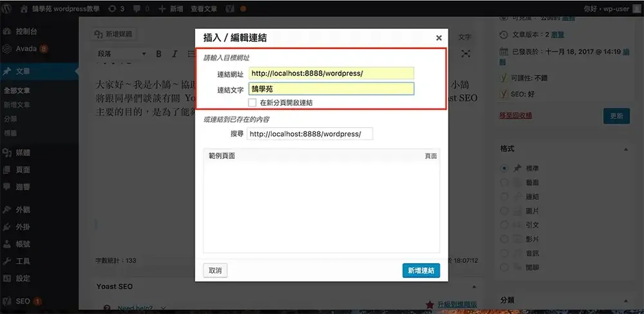Image resolution: width=644 pixels, height=314 pixels.
Task: Click wp-user avatar thumbnail
Action: click(x=637, y=8)
